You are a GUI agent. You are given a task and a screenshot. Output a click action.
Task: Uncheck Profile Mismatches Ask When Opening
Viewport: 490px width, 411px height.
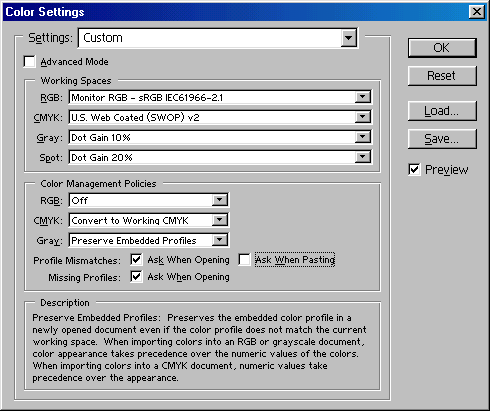(x=136, y=260)
